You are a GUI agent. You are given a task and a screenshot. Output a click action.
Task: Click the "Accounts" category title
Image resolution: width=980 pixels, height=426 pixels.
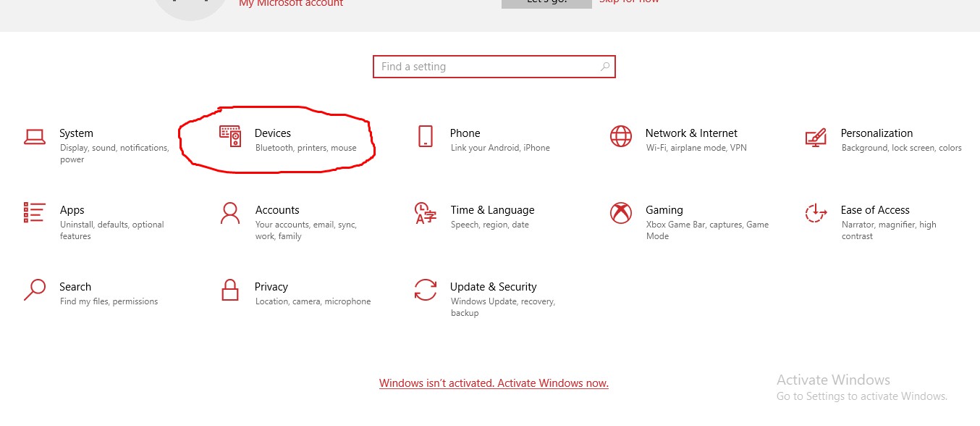(x=277, y=210)
